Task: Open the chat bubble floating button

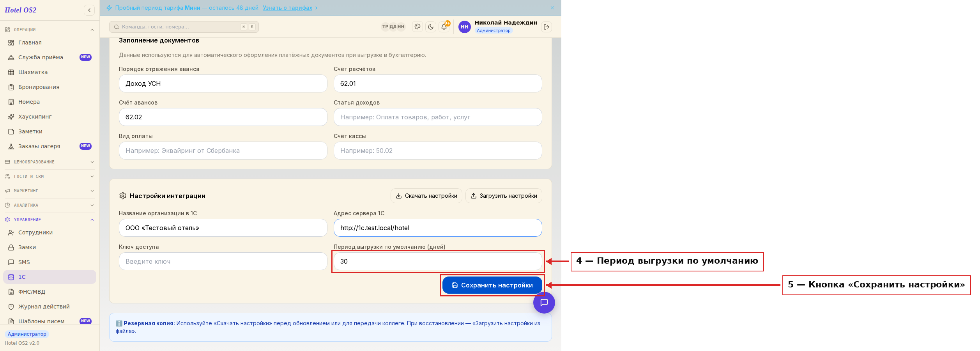Action: click(544, 303)
